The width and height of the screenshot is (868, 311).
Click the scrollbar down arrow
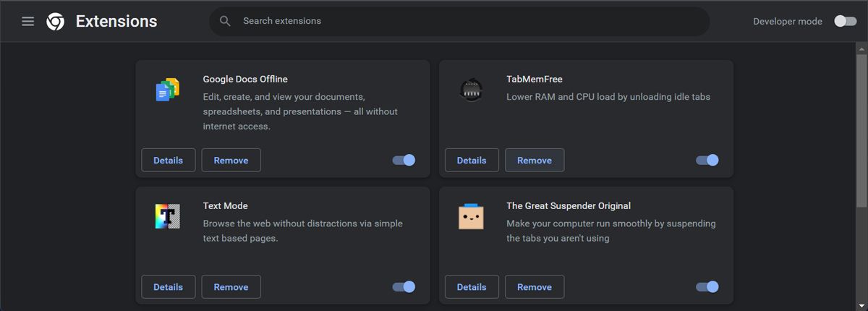(x=861, y=305)
